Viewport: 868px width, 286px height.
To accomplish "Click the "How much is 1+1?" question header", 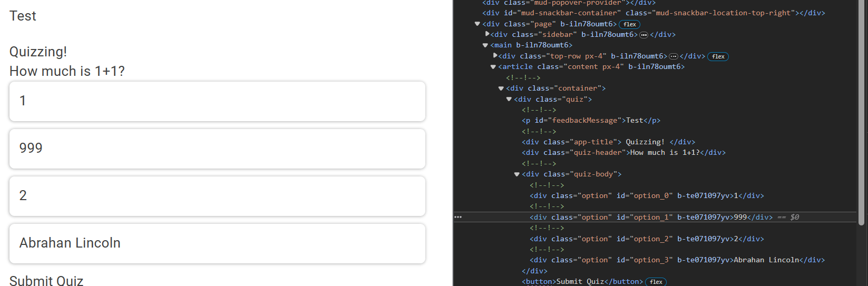I will (x=67, y=71).
